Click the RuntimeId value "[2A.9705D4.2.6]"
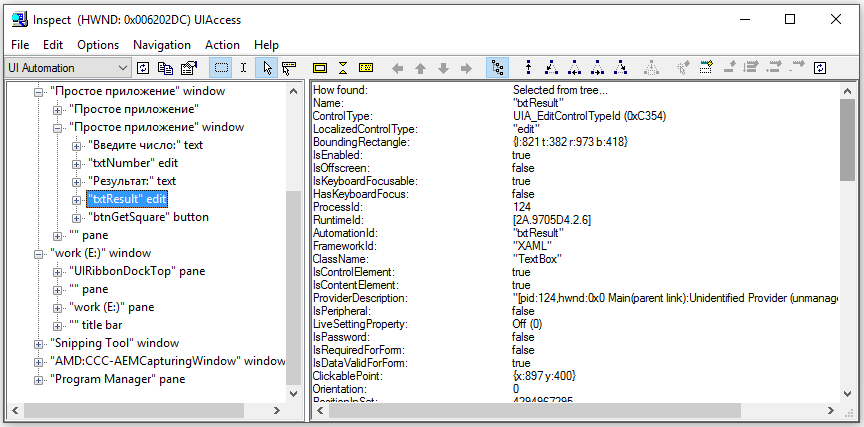Screen dimensions: 864x427 pyautogui.click(x=552, y=220)
